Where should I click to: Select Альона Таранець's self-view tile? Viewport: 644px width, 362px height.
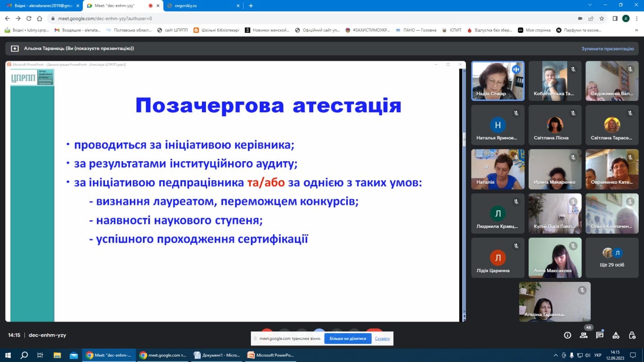tap(555, 302)
